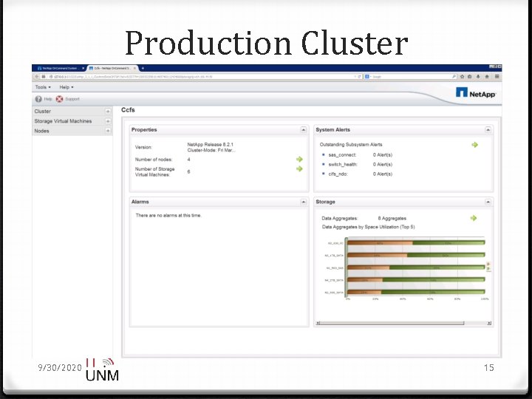Click the Support lifebuoy icon
The image size is (532, 399).
click(x=59, y=99)
